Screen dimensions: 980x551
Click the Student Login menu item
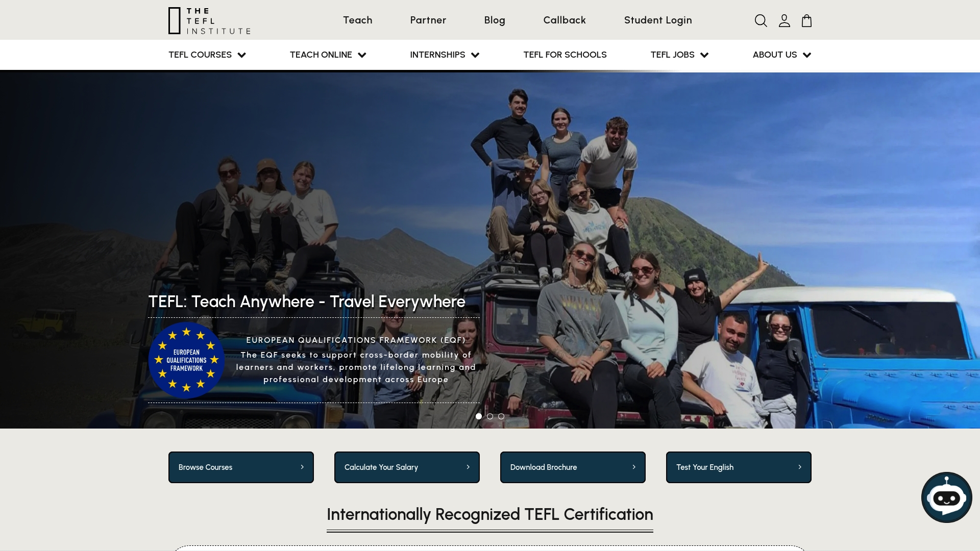click(x=658, y=20)
